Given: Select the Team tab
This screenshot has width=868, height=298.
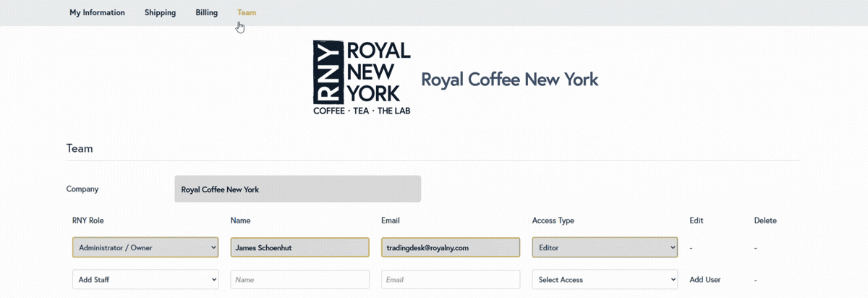Looking at the screenshot, I should pos(247,12).
